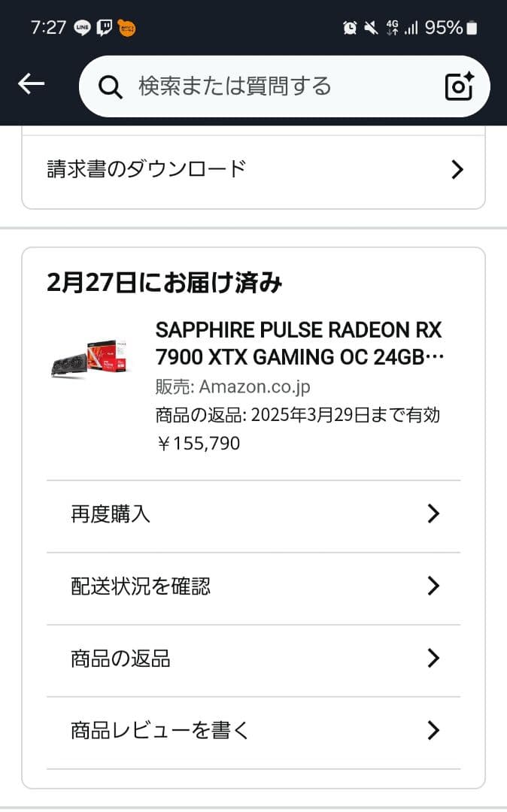
Task: Select the magnifying glass search icon
Action: (111, 86)
